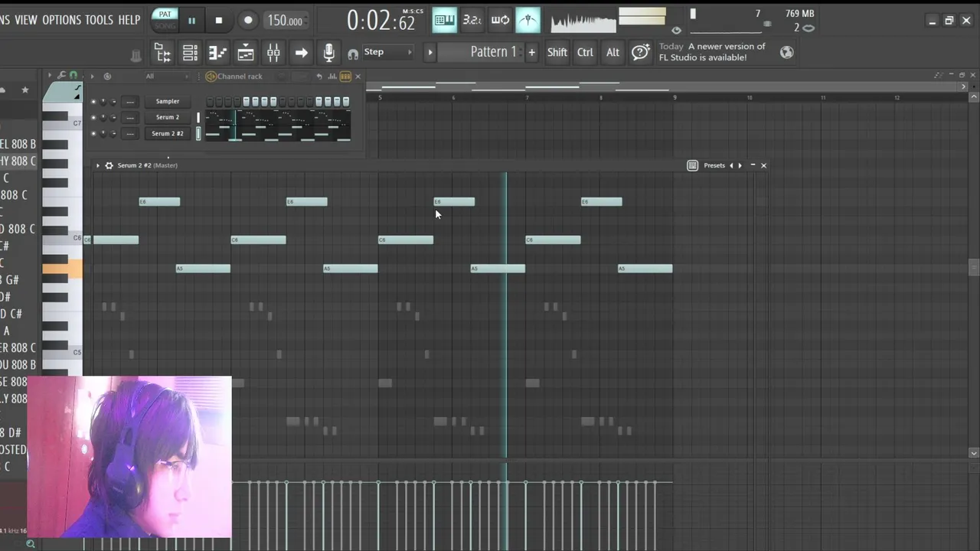The width and height of the screenshot is (980, 551).
Task: Click the Shift modifier button
Action: 557,52
